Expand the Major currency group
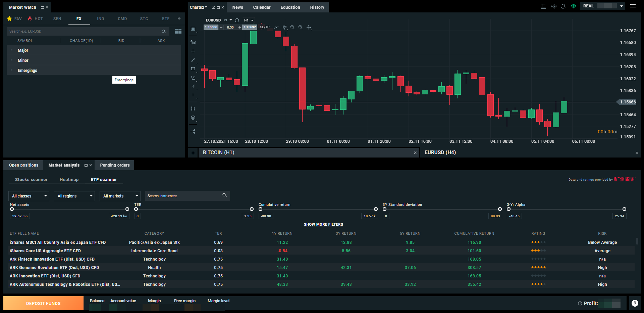The image size is (644, 313). point(23,50)
